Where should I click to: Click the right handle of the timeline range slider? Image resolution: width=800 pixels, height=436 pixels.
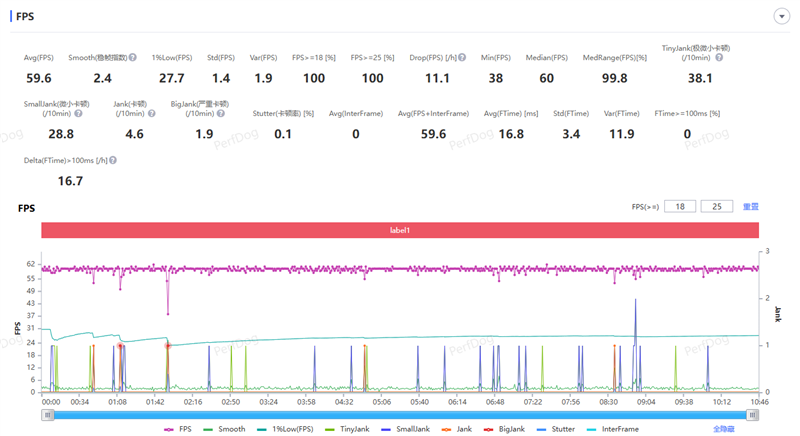click(753, 414)
